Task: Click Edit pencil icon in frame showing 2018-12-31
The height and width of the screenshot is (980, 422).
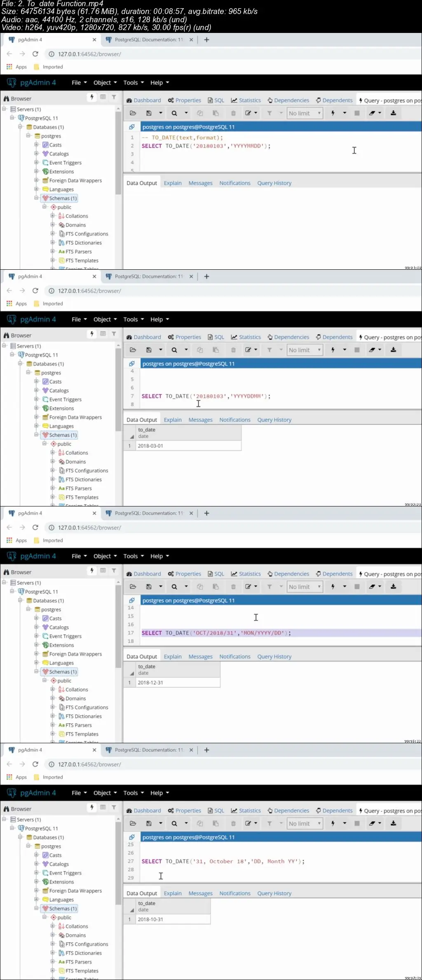Action: point(248,587)
